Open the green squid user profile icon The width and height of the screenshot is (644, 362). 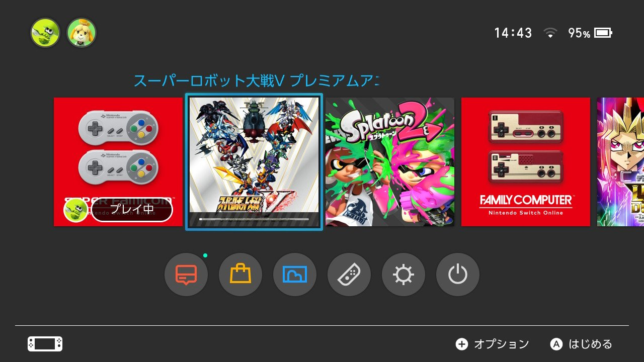pyautogui.click(x=45, y=33)
